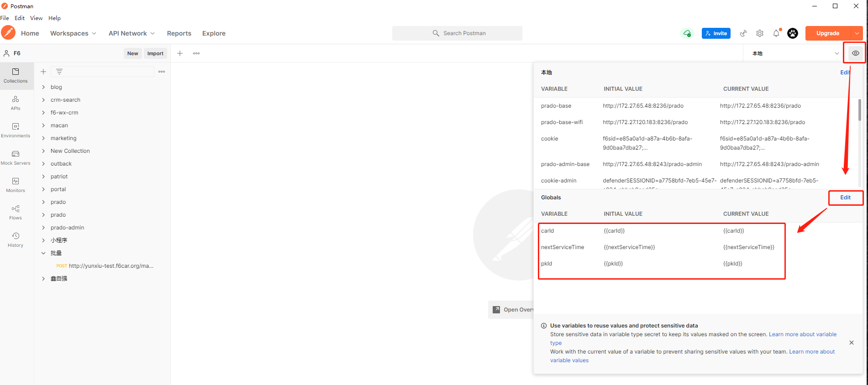Open the Workspaces dropdown
The width and height of the screenshot is (868, 385).
[x=73, y=33]
